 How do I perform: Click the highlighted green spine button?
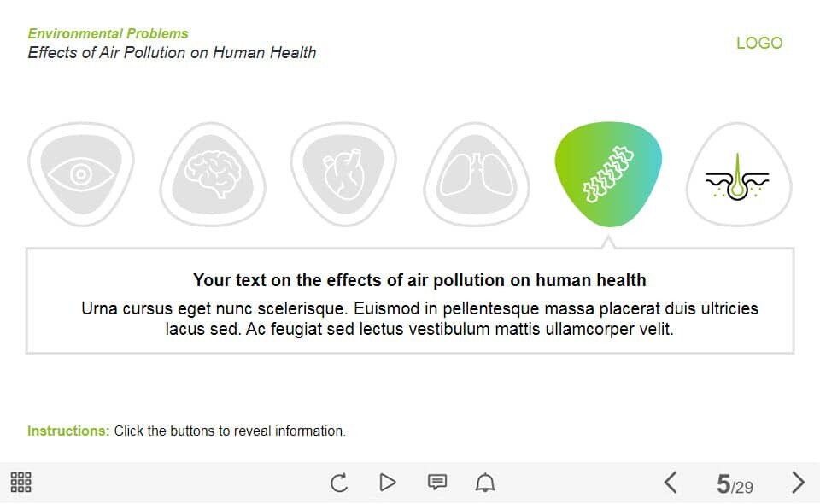[x=608, y=174]
